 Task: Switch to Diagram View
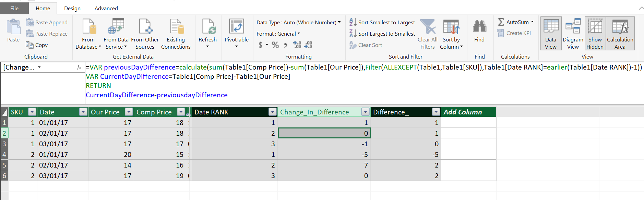click(x=573, y=34)
